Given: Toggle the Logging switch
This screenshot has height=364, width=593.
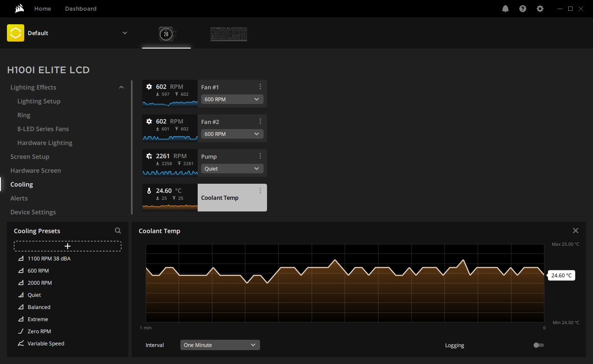Looking at the screenshot, I should pyautogui.click(x=538, y=345).
